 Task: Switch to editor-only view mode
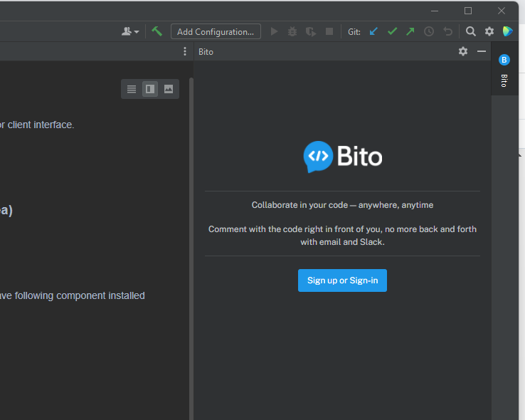click(132, 89)
